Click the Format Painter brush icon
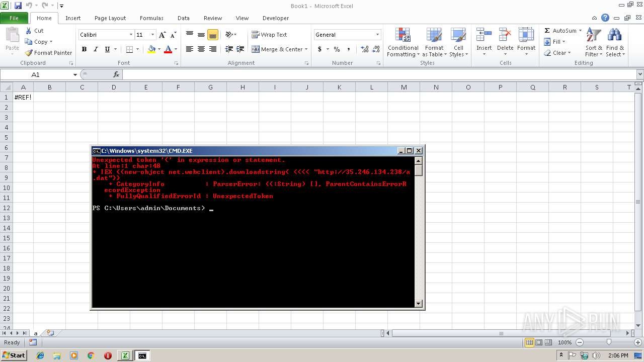The height and width of the screenshot is (362, 644). (29, 53)
